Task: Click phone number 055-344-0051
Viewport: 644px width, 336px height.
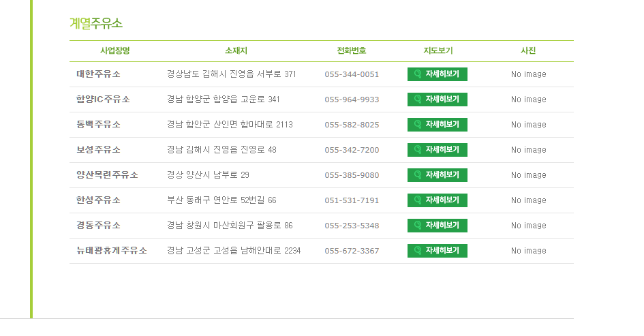Action: tap(352, 74)
